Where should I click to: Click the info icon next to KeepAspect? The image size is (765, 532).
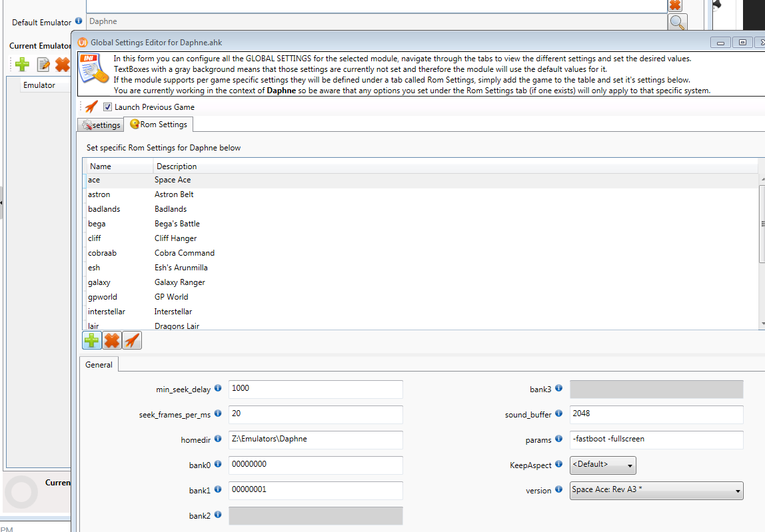(559, 464)
